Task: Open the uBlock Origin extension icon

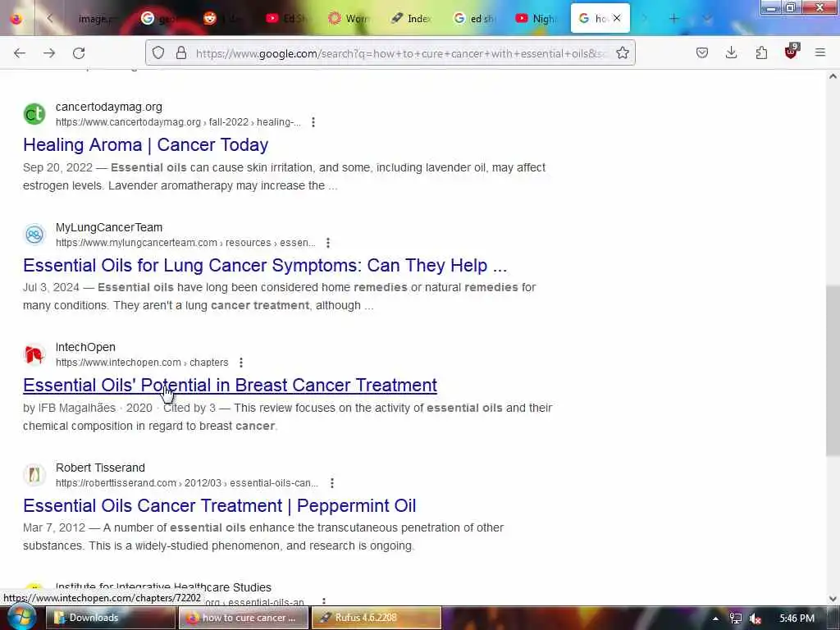Action: [792, 52]
